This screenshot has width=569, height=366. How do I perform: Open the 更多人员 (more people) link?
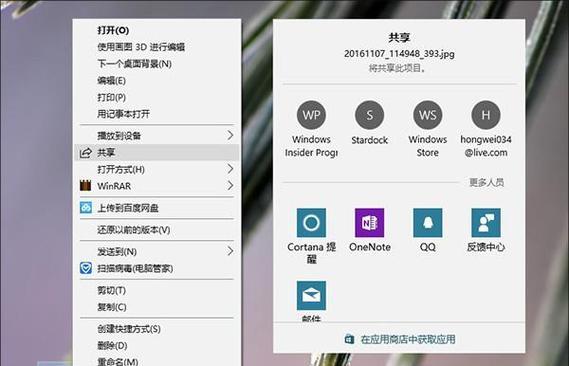pos(487,182)
